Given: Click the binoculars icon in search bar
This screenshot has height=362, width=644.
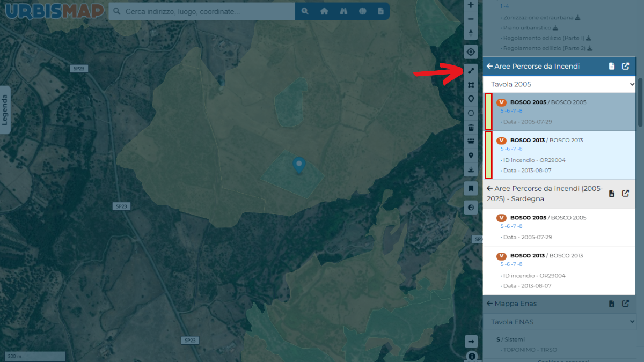Looking at the screenshot, I should pyautogui.click(x=343, y=11).
